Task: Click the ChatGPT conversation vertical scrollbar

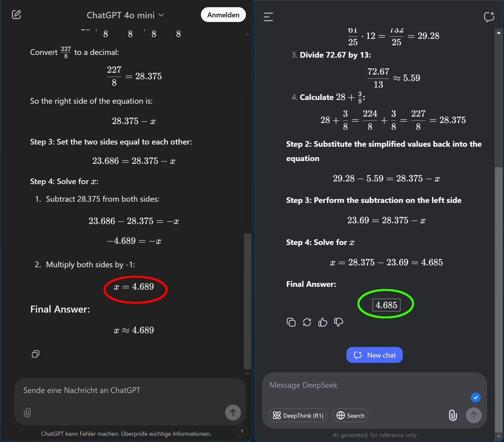Action: pyautogui.click(x=248, y=301)
